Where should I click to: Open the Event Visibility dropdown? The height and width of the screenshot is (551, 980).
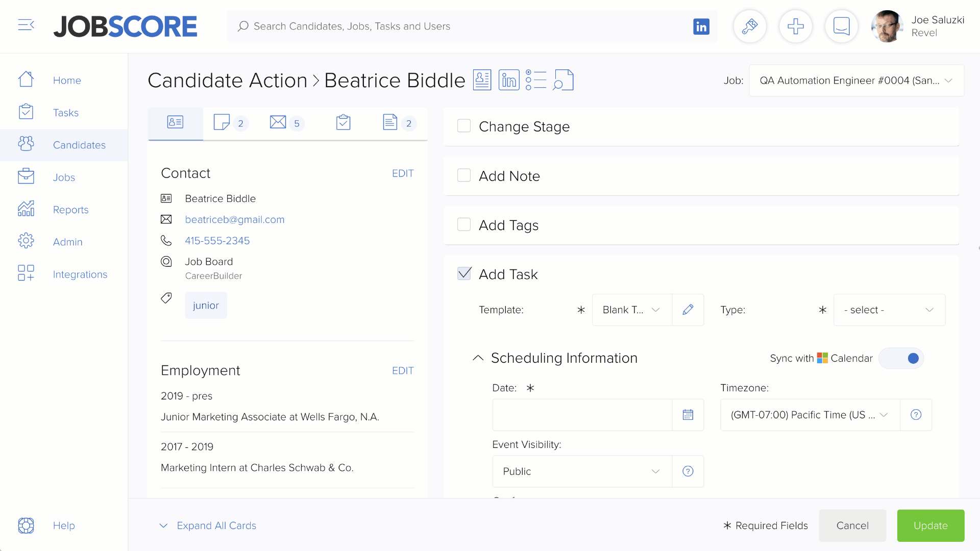[581, 471]
